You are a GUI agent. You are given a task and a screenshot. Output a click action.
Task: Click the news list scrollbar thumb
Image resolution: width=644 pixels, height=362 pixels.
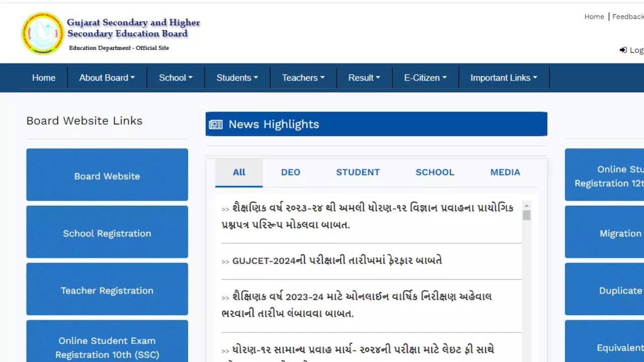point(527,216)
